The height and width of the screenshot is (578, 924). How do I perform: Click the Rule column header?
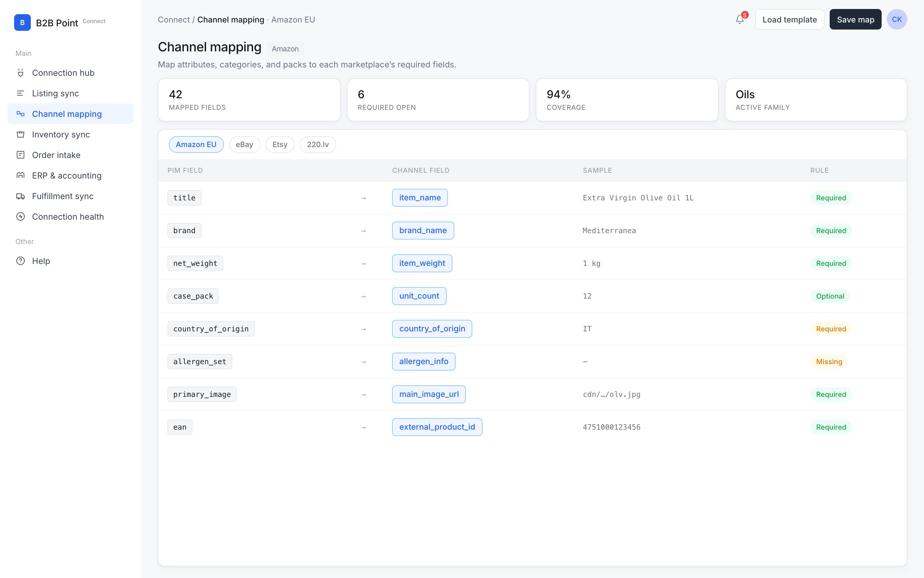[x=819, y=171]
